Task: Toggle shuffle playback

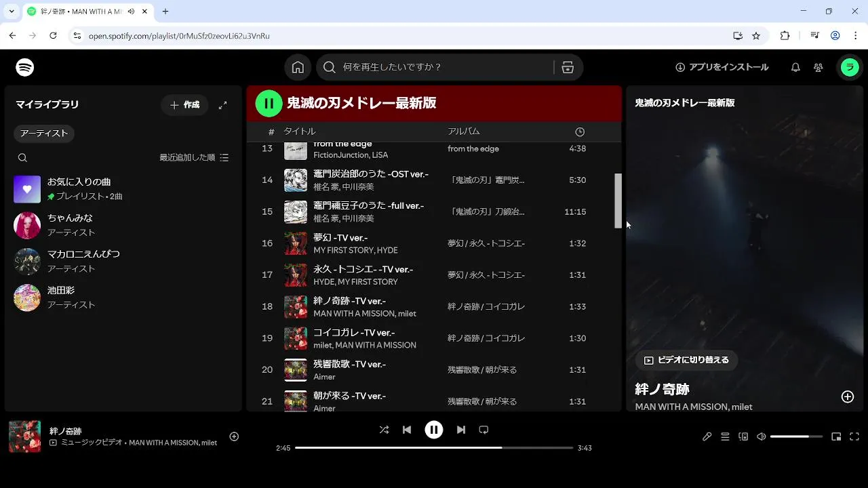Action: [x=384, y=430]
